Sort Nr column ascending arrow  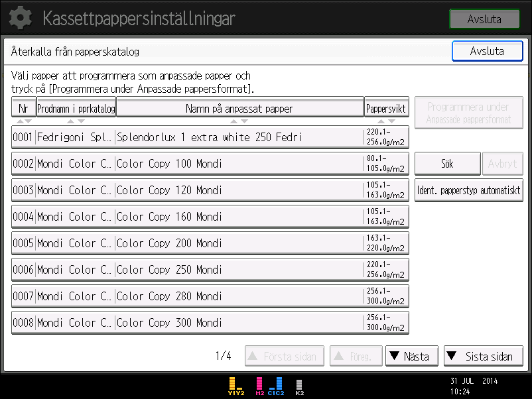pyautogui.click(x=21, y=121)
